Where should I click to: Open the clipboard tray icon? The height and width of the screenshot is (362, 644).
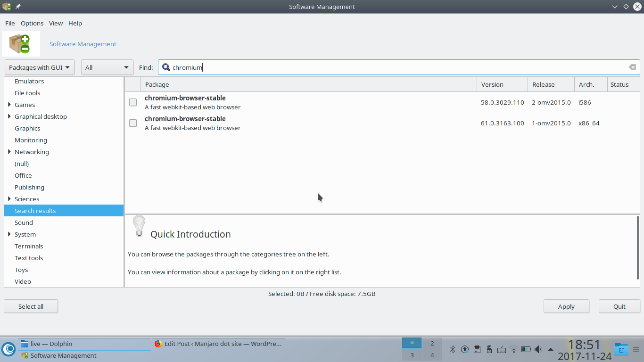tap(477, 349)
